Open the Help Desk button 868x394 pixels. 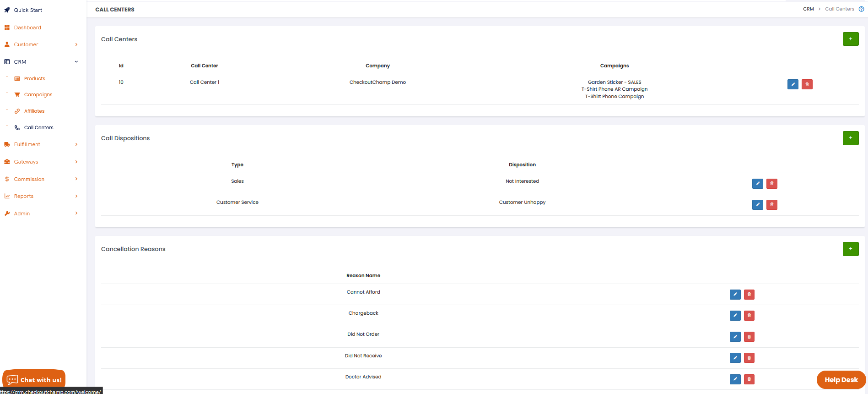pyautogui.click(x=841, y=380)
